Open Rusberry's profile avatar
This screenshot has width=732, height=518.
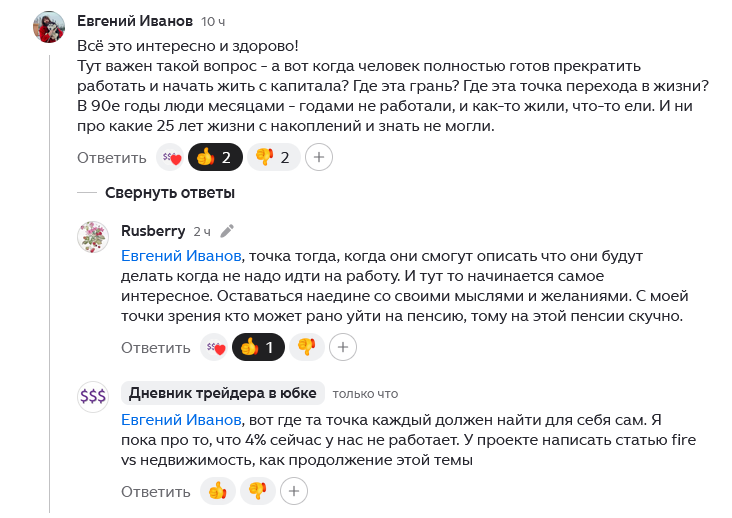coord(93,237)
